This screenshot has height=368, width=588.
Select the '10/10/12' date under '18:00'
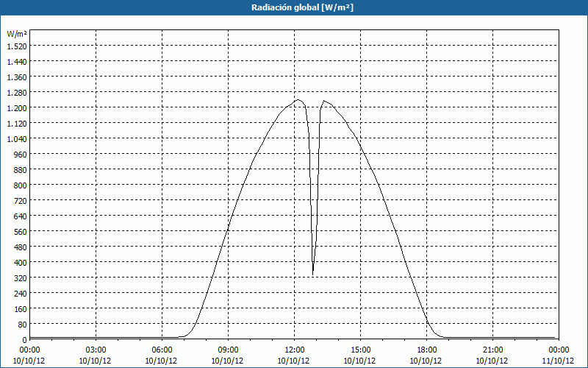pyautogui.click(x=426, y=361)
